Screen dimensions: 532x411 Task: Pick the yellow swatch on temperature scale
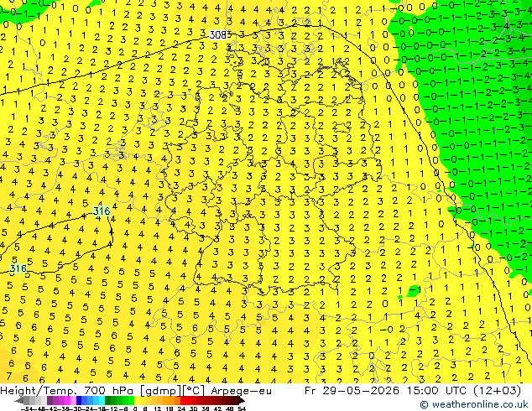(x=137, y=400)
